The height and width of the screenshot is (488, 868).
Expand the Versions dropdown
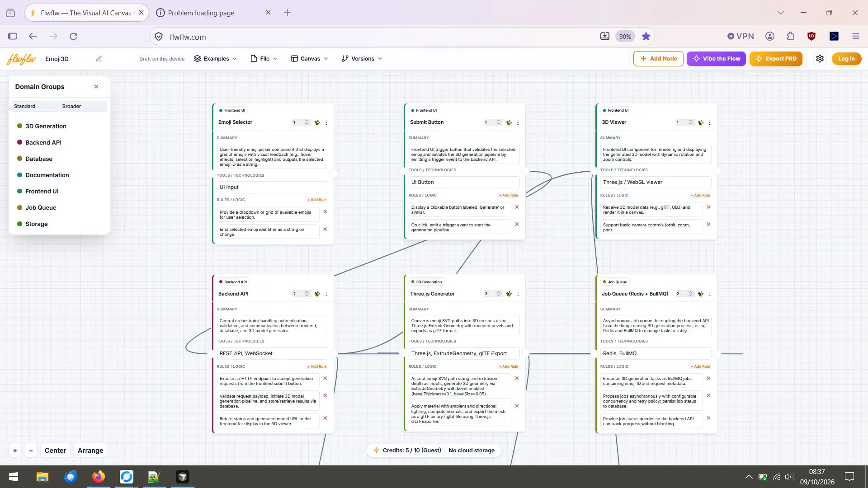(362, 59)
